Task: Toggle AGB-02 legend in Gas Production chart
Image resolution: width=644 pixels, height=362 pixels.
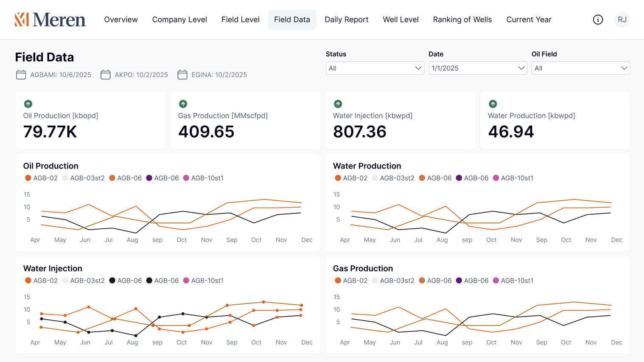Action: 351,281
